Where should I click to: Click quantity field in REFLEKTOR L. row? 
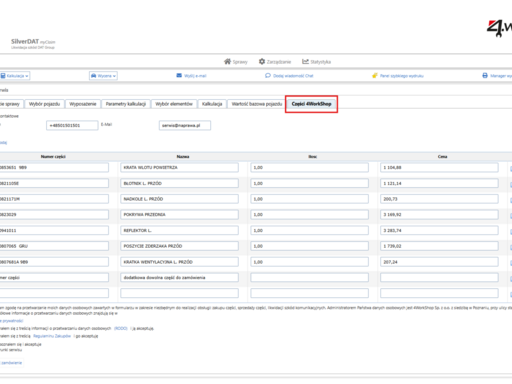click(x=309, y=230)
